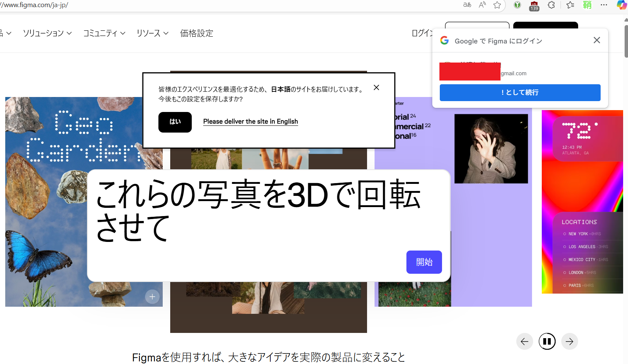Activate the read aloud icon
The image size is (628, 364).
[482, 5]
